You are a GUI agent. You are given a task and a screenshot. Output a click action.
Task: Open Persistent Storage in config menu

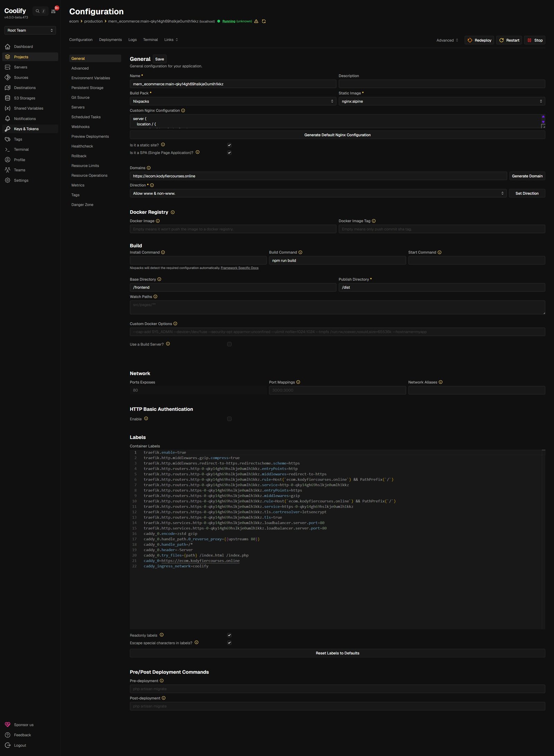[x=87, y=88]
